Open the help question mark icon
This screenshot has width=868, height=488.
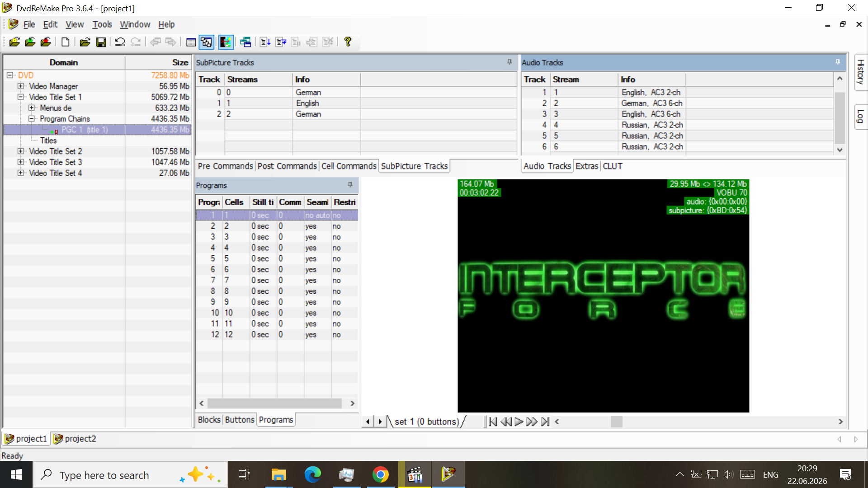348,42
